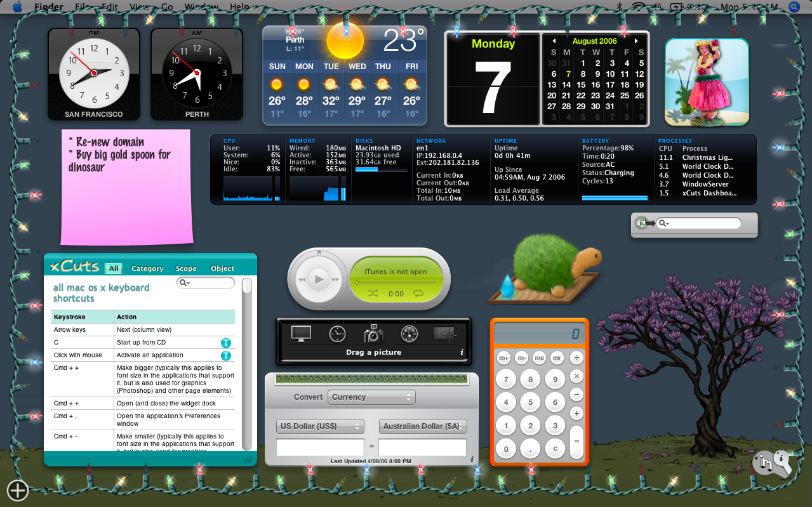
Task: Open the Help menu
Action: coord(239,7)
